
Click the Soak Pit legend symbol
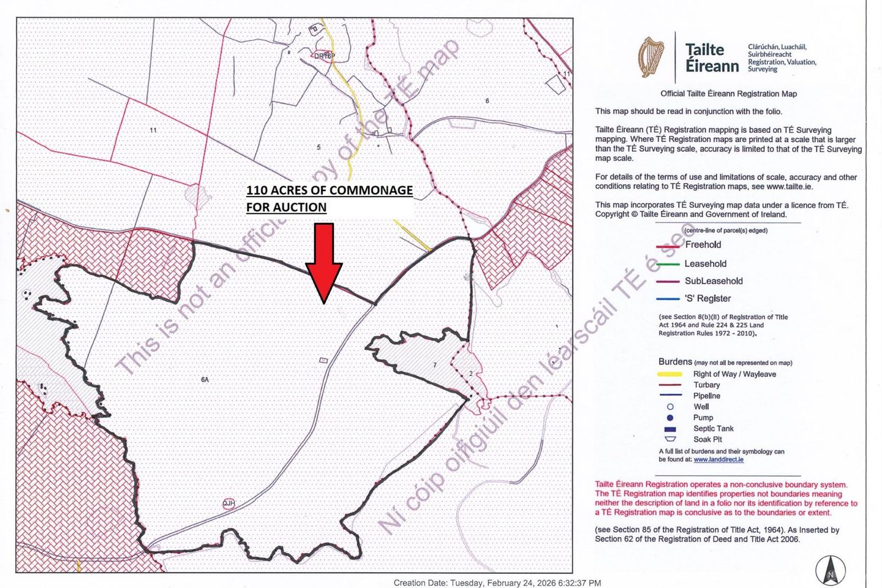click(671, 439)
